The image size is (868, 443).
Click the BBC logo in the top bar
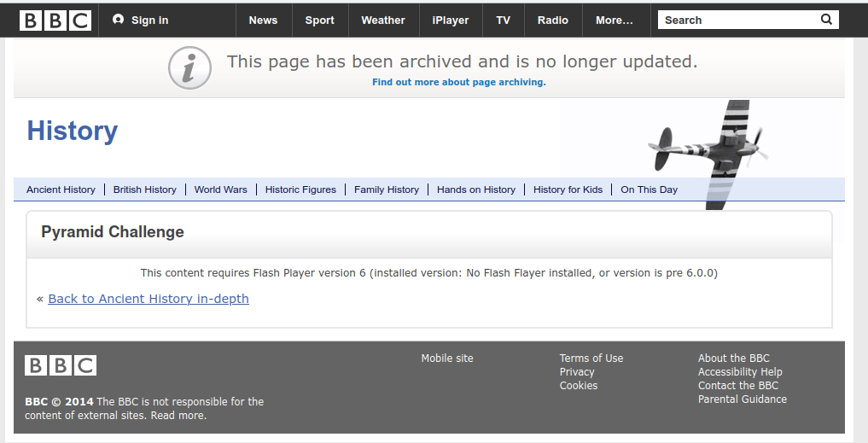(x=55, y=20)
